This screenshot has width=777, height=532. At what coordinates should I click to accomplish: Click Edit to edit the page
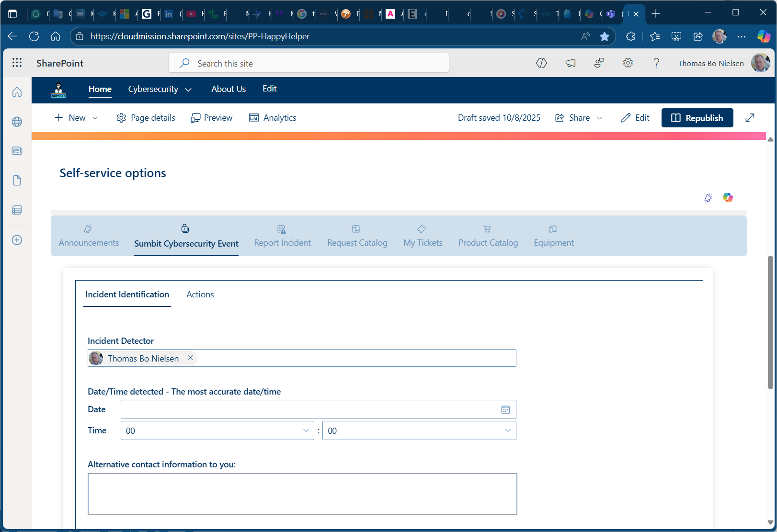click(635, 117)
